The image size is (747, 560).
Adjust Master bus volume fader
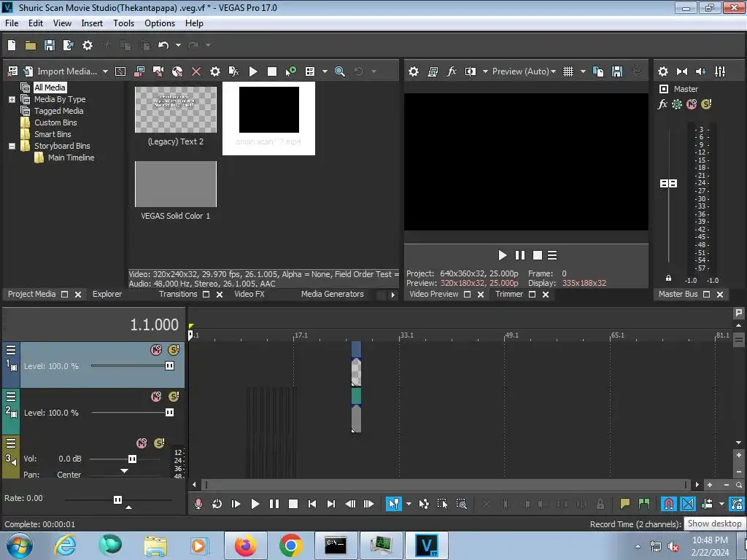tap(668, 183)
